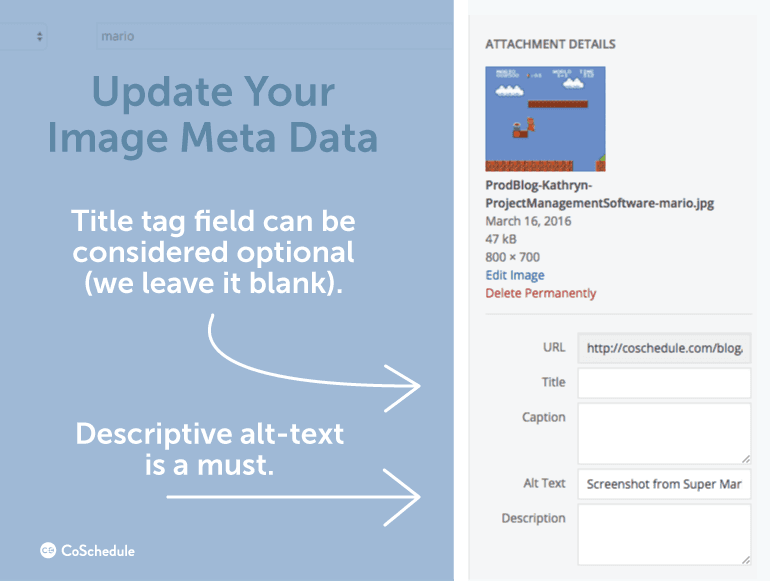
Task: Click the Alt Text input field
Action: [x=664, y=484]
